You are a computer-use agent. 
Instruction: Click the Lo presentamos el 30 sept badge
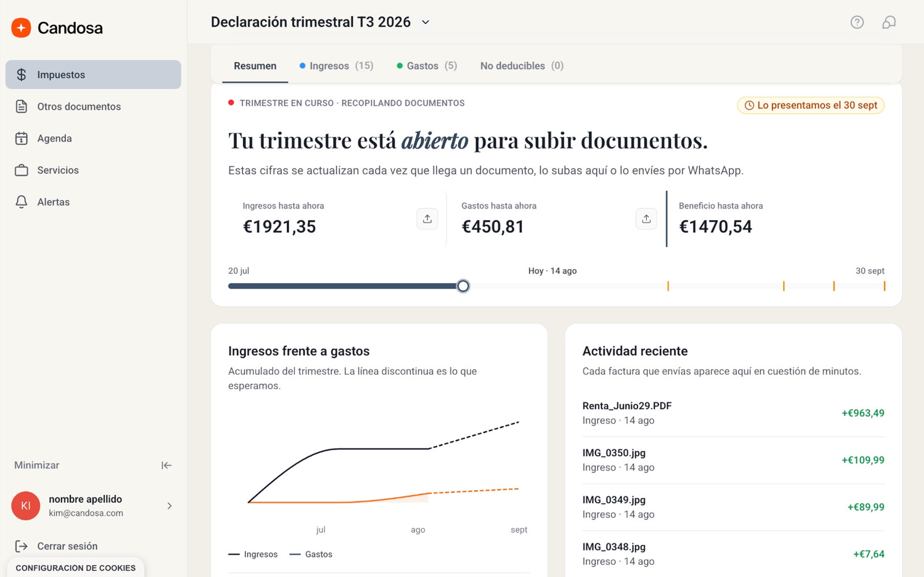tap(811, 105)
